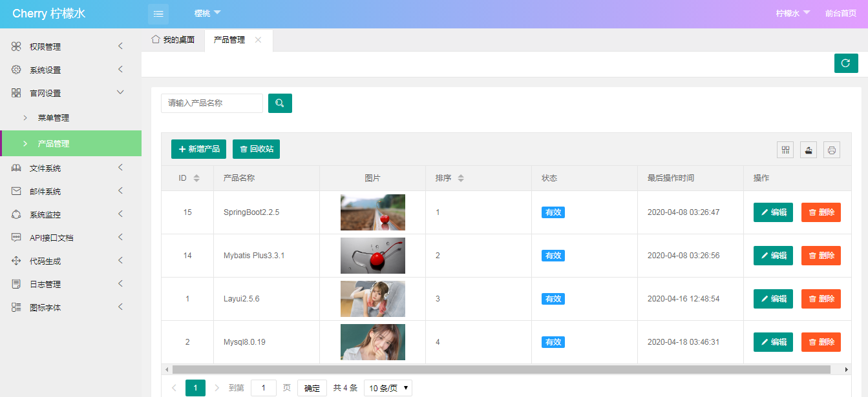Open the 柠檬水 user menu at top right

(787, 12)
